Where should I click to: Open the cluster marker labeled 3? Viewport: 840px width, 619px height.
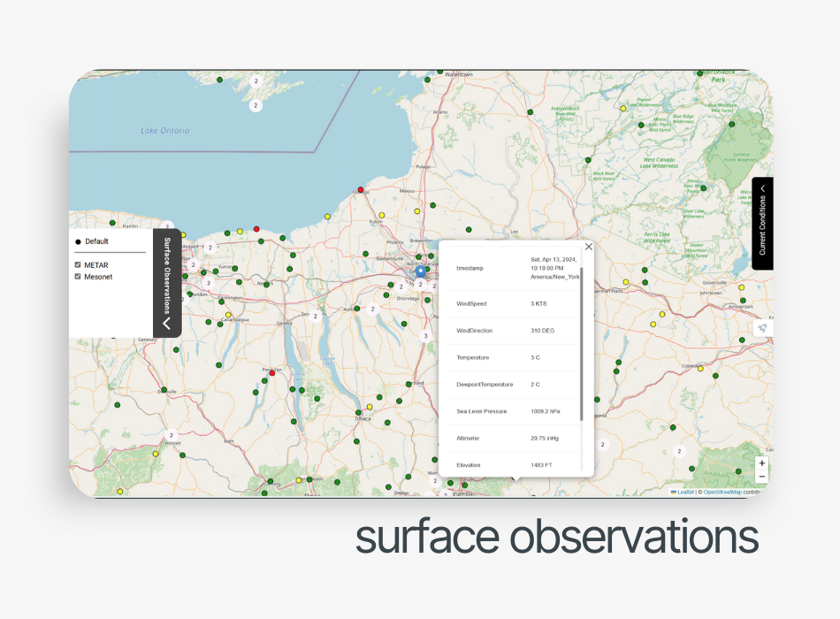pos(426,336)
